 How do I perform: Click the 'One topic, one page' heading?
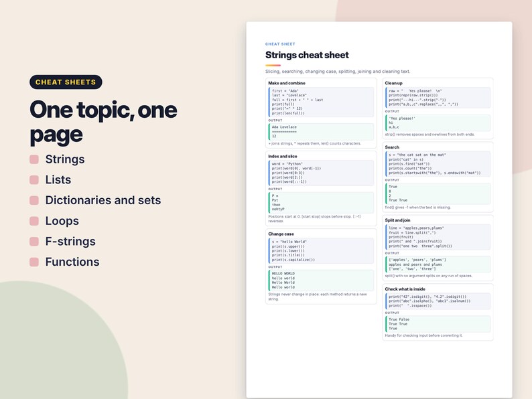pos(103,122)
